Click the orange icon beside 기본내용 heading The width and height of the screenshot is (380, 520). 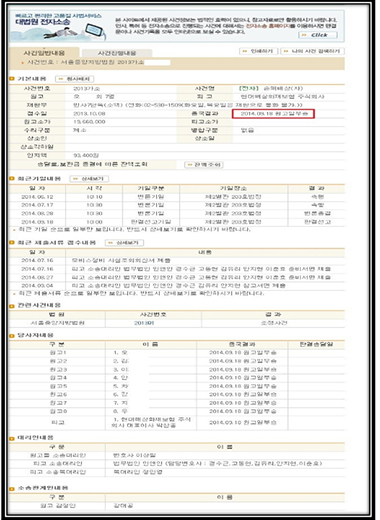pyautogui.click(x=12, y=79)
